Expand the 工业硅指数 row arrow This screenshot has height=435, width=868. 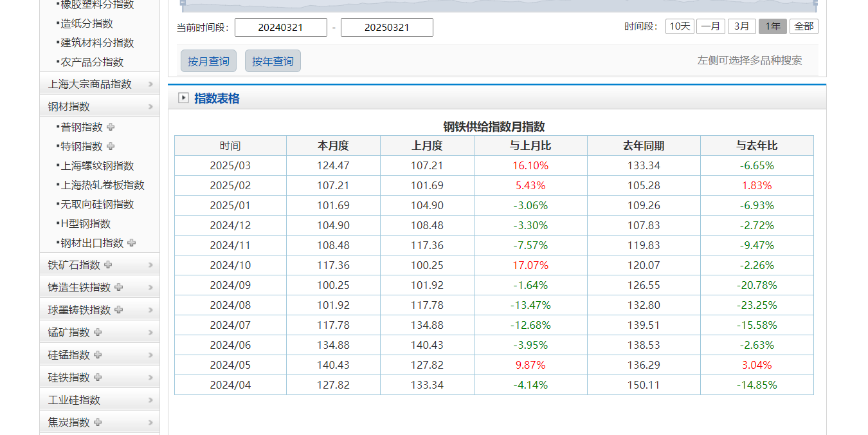150,400
